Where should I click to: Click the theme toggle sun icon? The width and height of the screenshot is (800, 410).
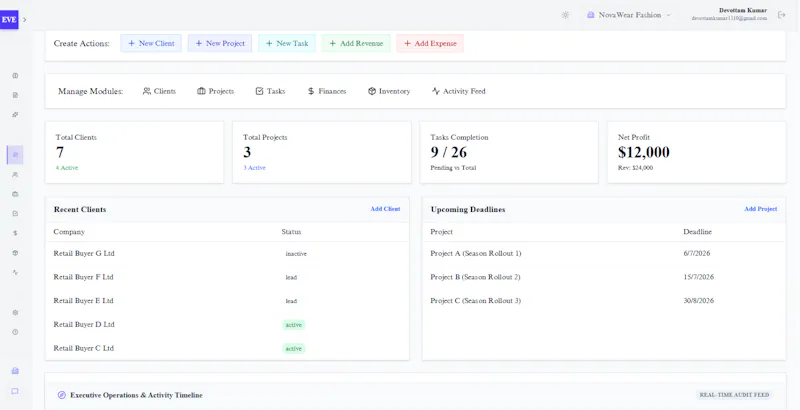coord(565,15)
